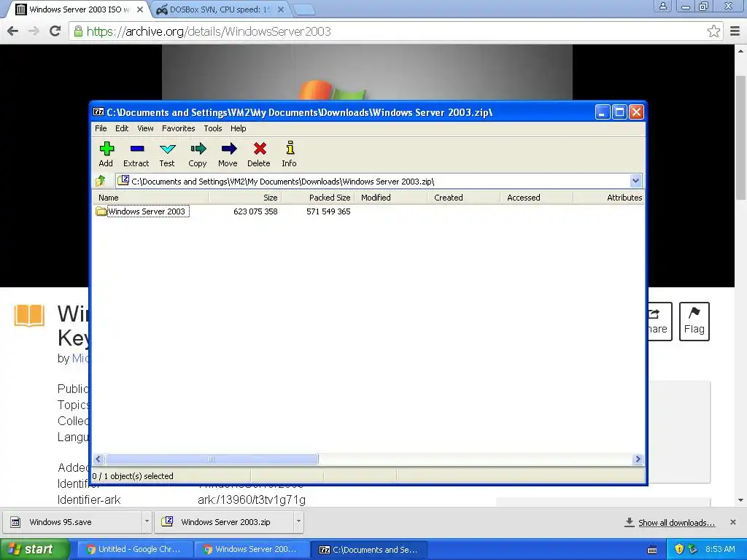747x560 pixels.
Task: Bookmark this page with the star icon
Action: pos(713,31)
